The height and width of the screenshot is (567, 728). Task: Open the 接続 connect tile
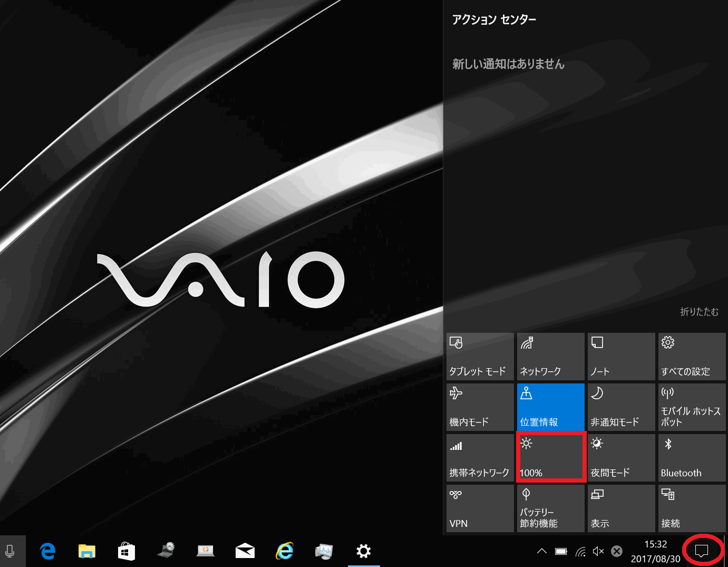(x=692, y=508)
